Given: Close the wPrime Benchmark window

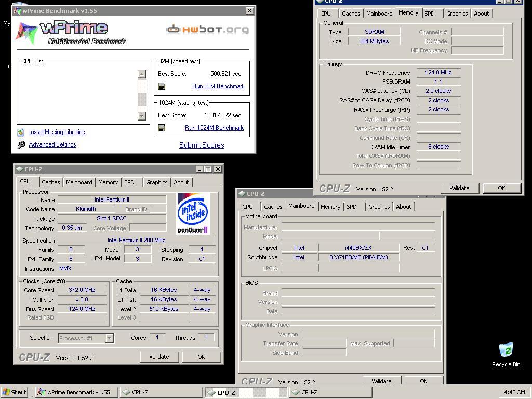Looking at the screenshot, I should click(x=250, y=10).
